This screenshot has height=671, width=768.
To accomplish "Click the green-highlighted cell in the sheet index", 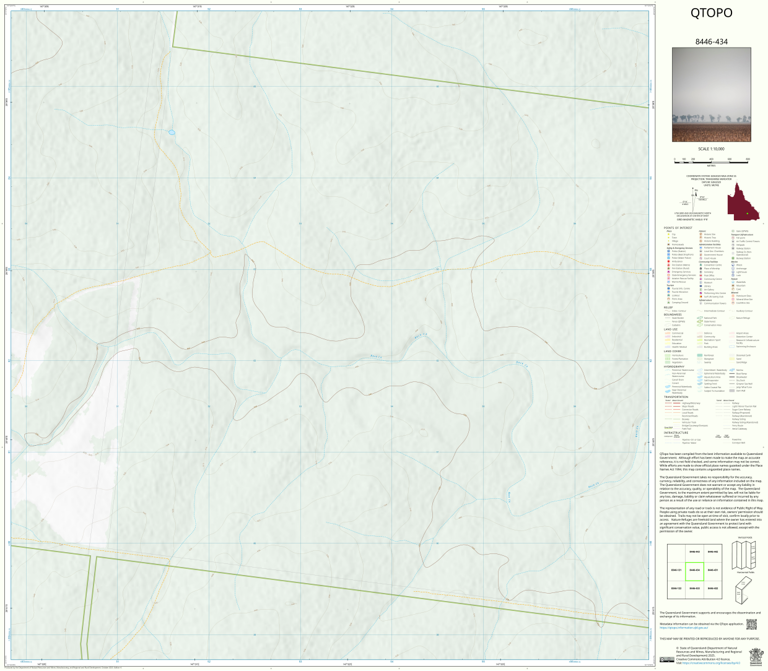I will (x=695, y=571).
